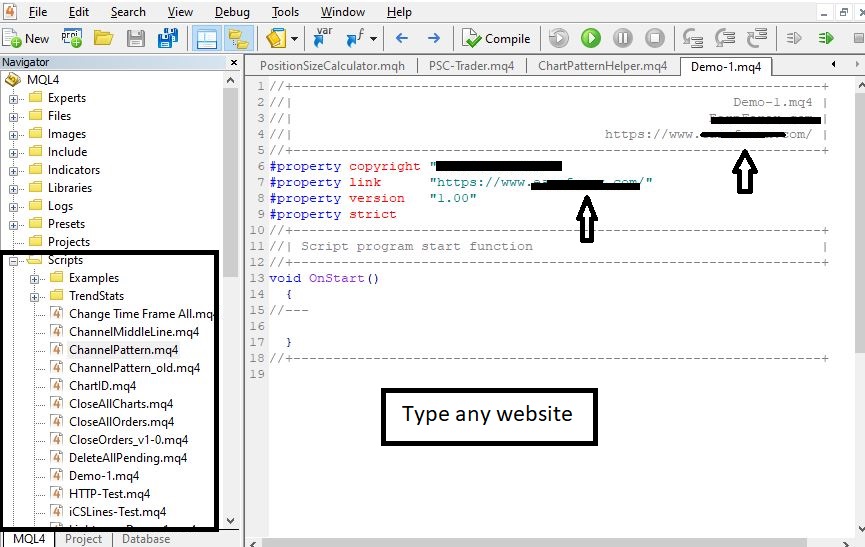Viewport: 865px width, 547px height.
Task: Open the View menu
Action: [180, 12]
